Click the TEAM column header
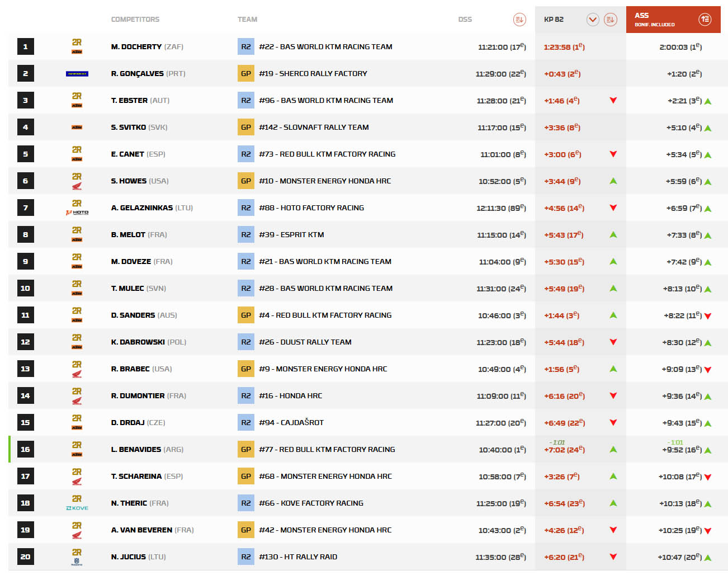 [247, 20]
